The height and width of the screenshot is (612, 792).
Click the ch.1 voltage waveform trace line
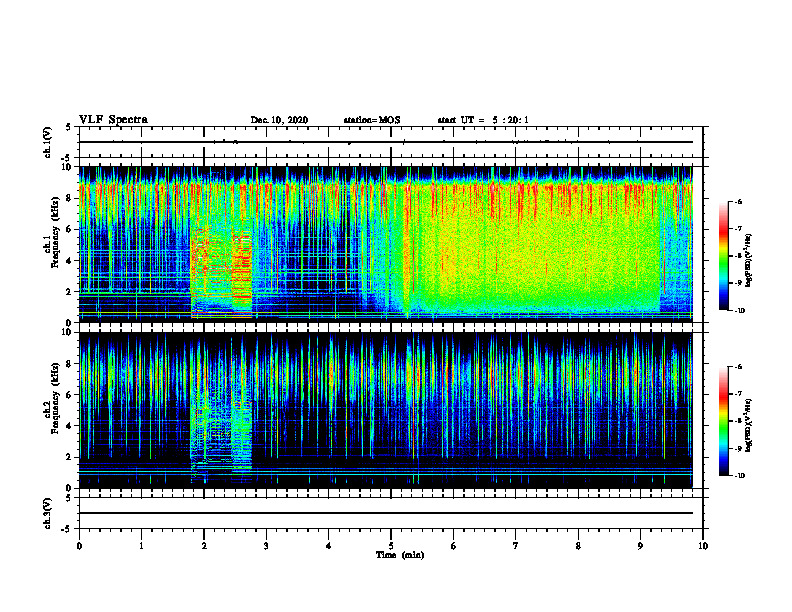(x=386, y=142)
